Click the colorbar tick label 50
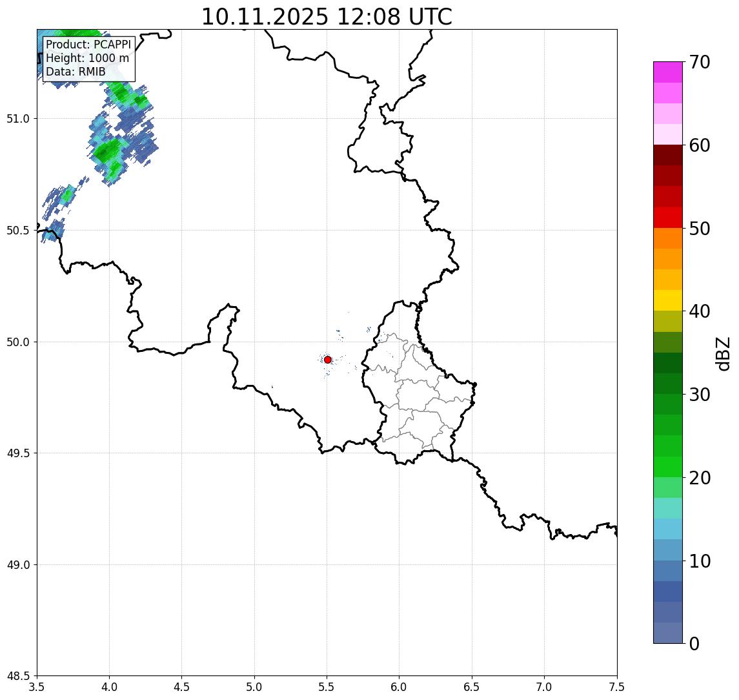Image resolution: width=739 pixels, height=700 pixels. (699, 229)
